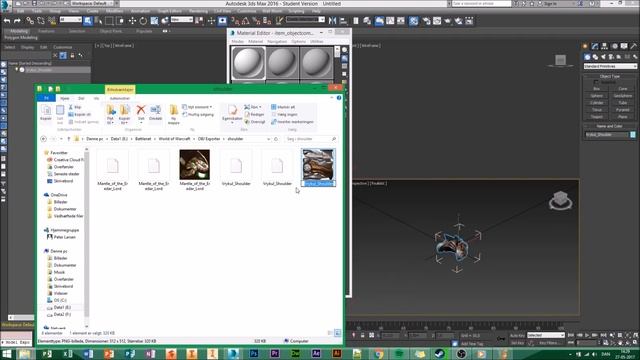This screenshot has height=360, width=640.
Task: Open the Auto Key Selected dropdown
Action: [x=546, y=335]
